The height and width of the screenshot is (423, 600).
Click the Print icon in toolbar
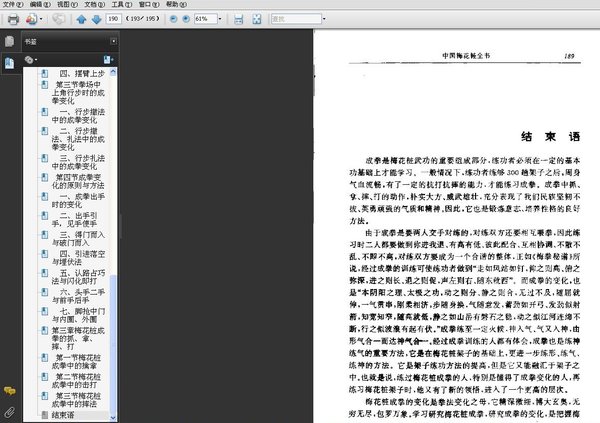[13, 19]
